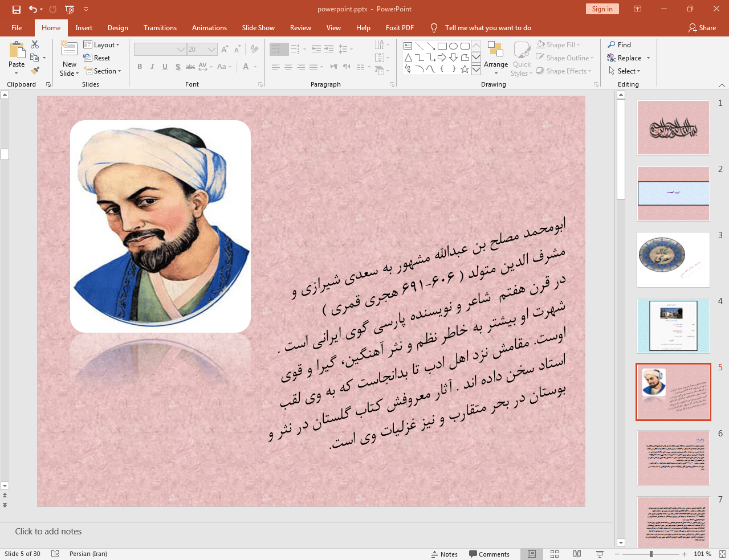
Task: Click Slide Show icon in status bar
Action: pyautogui.click(x=600, y=554)
